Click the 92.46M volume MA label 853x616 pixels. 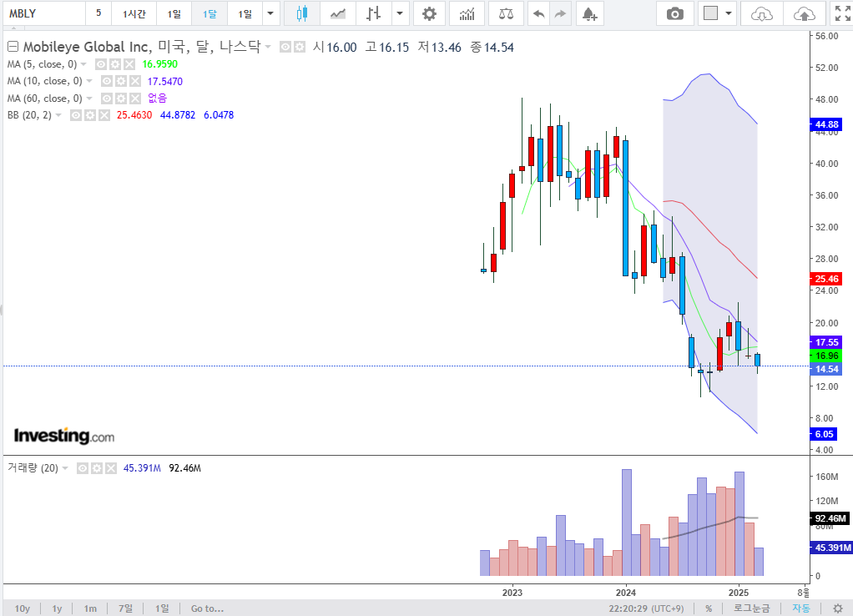tap(830, 518)
